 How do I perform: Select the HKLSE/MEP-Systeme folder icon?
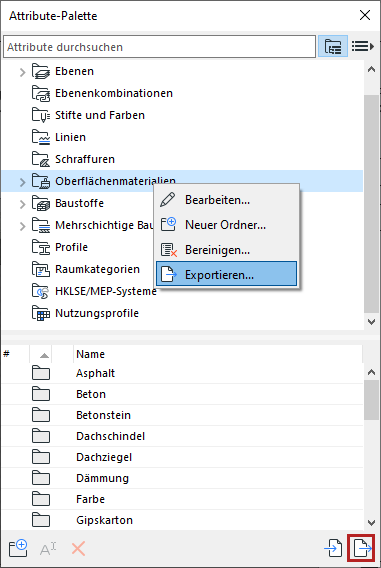click(41, 291)
